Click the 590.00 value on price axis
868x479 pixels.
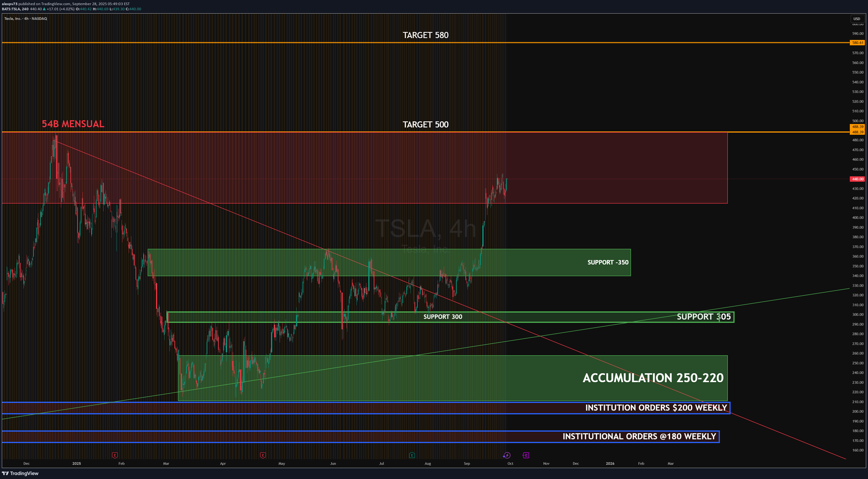(x=858, y=33)
